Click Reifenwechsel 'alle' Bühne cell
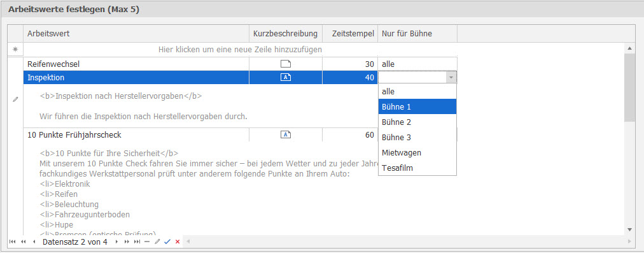 [417, 64]
